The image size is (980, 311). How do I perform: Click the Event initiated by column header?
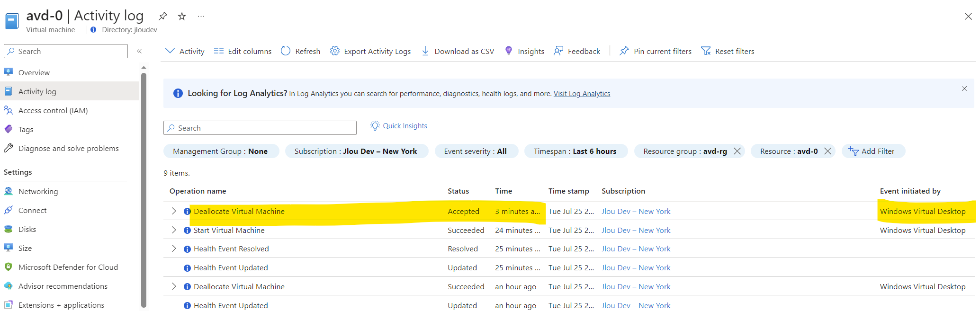(910, 191)
